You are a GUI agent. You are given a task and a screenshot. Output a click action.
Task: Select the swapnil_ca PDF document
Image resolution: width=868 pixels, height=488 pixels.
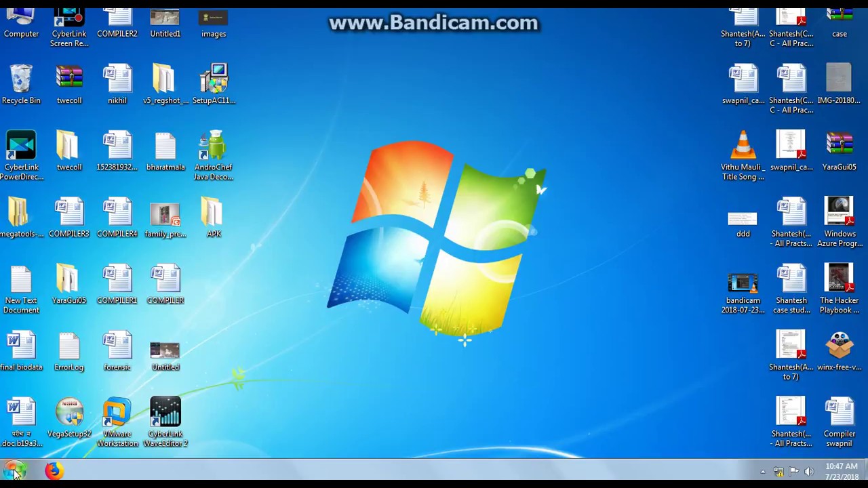point(791,150)
